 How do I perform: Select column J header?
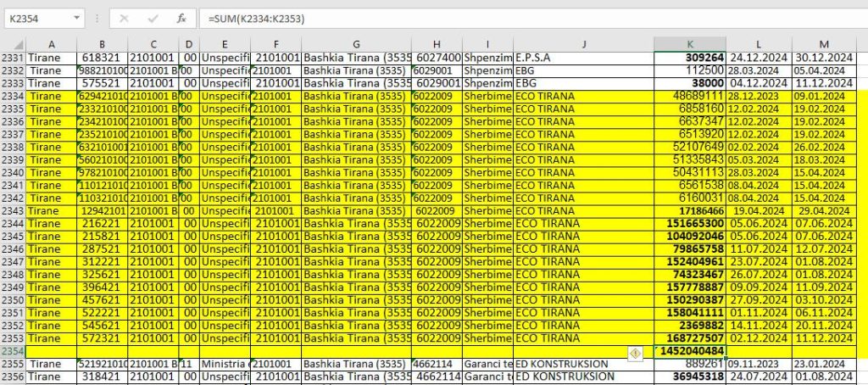click(583, 45)
